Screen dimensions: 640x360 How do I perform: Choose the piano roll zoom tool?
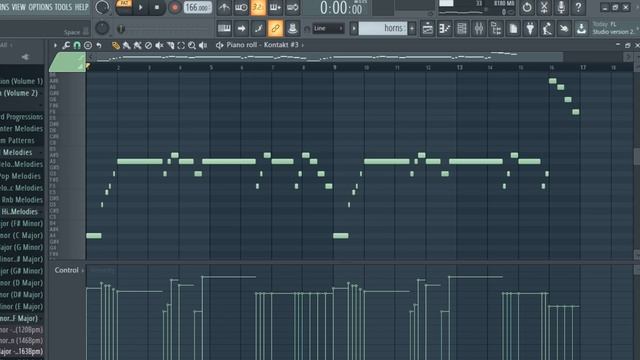click(x=192, y=45)
